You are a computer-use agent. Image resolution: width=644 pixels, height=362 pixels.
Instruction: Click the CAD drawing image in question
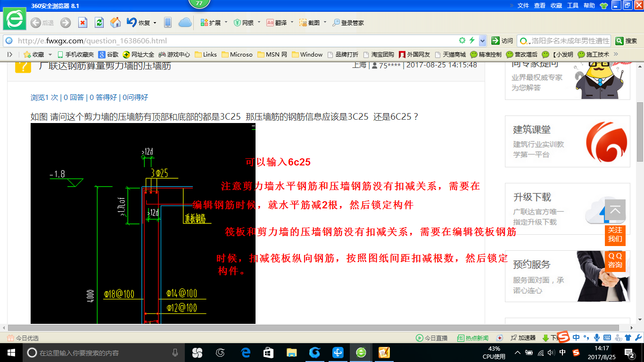click(143, 223)
